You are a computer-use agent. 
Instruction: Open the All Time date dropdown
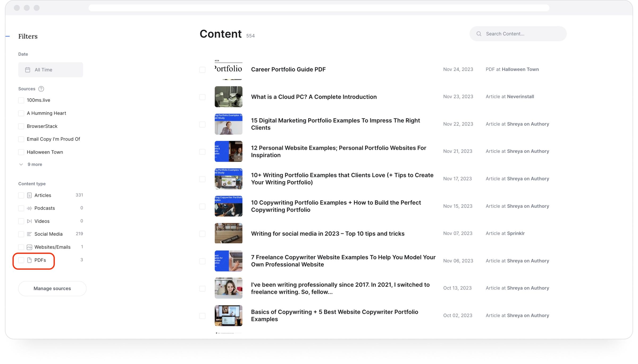point(51,70)
